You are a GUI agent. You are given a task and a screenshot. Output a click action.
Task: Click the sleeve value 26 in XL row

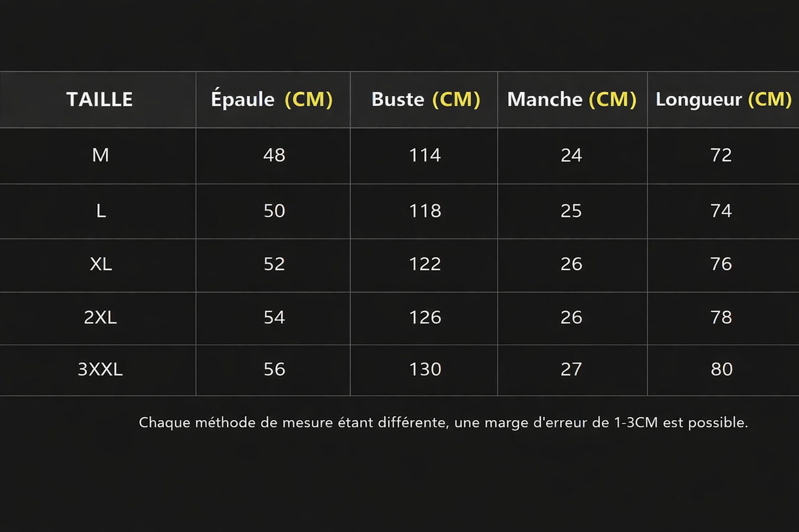coord(571,264)
